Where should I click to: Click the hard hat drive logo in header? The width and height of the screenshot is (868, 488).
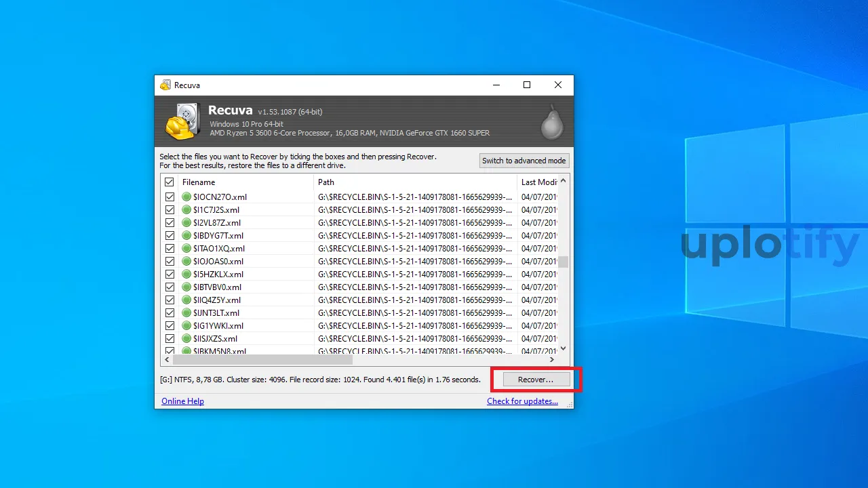coord(183,121)
